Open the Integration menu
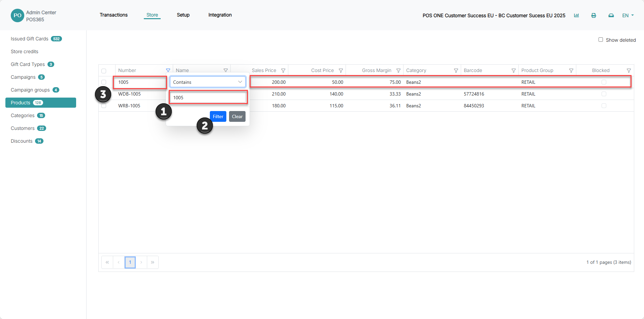Image resolution: width=644 pixels, height=319 pixels. click(x=220, y=15)
